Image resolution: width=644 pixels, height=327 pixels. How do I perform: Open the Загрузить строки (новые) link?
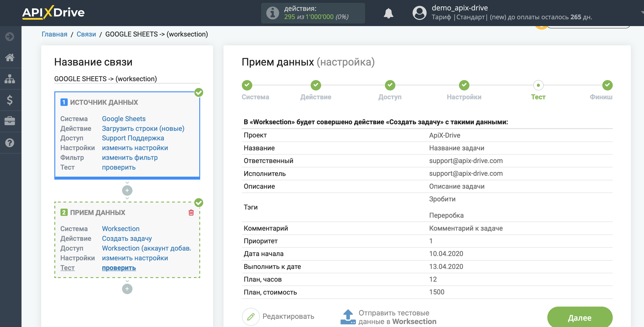(x=143, y=128)
